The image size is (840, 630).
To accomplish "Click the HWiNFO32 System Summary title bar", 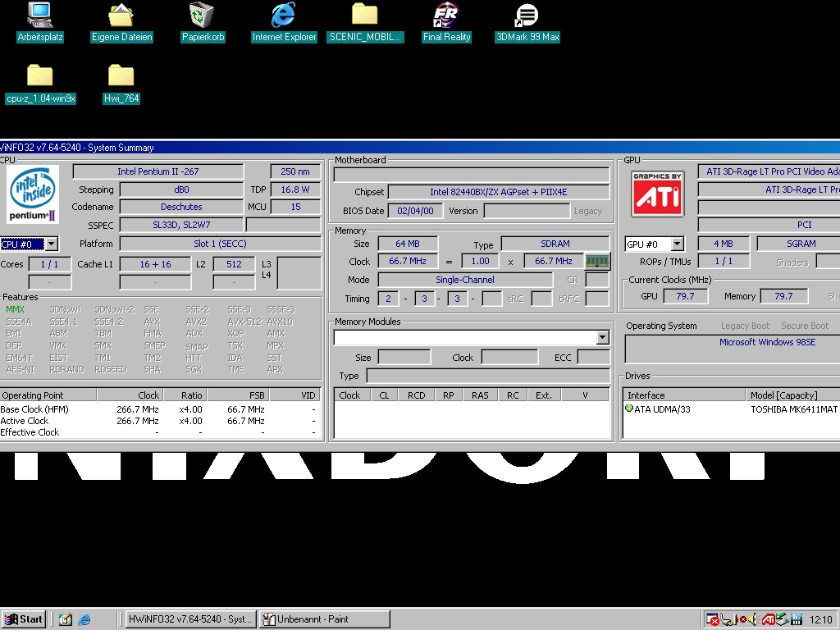I will coord(420,148).
